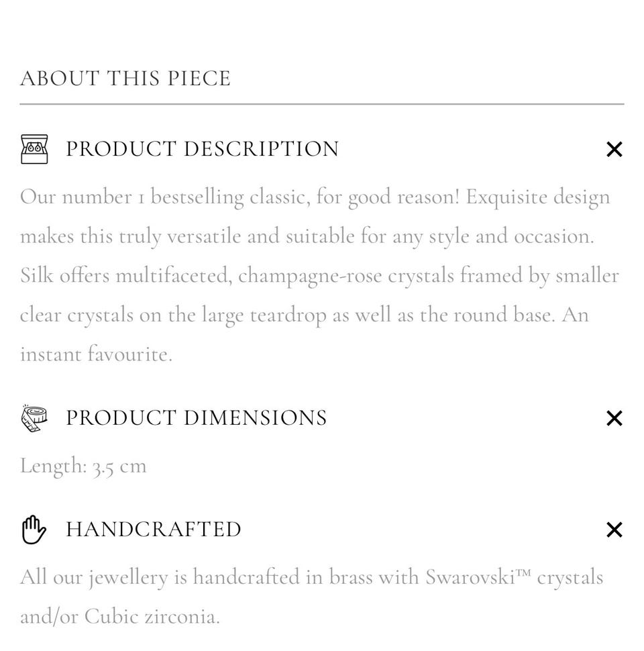644x651 pixels.
Task: Toggle the Product Description accordion heading
Action: pos(203,149)
